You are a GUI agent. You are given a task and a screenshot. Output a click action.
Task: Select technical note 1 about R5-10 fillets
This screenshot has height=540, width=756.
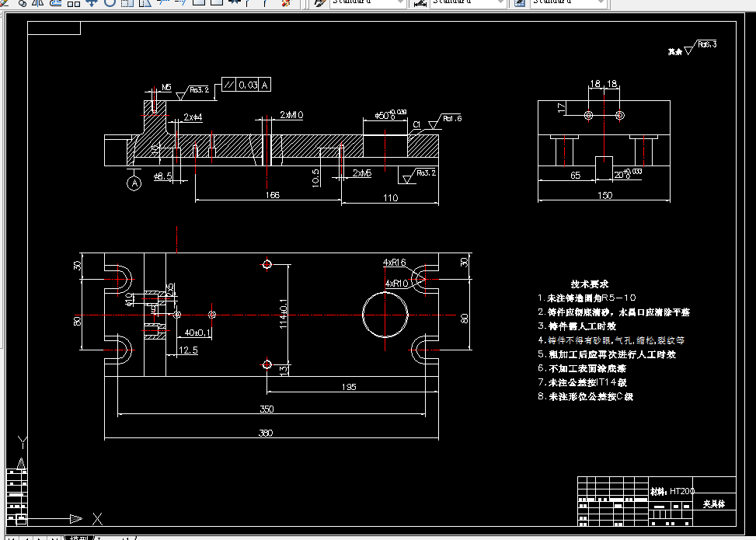tap(587, 298)
